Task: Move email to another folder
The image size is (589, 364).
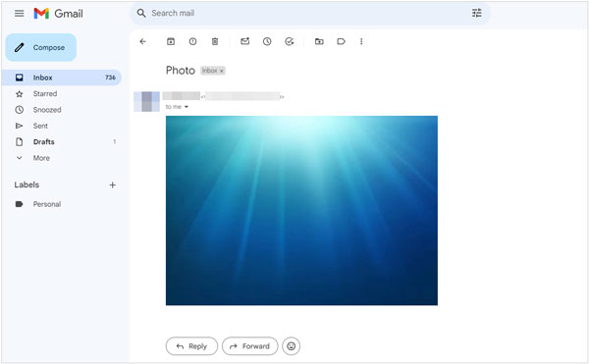Action: coord(319,41)
